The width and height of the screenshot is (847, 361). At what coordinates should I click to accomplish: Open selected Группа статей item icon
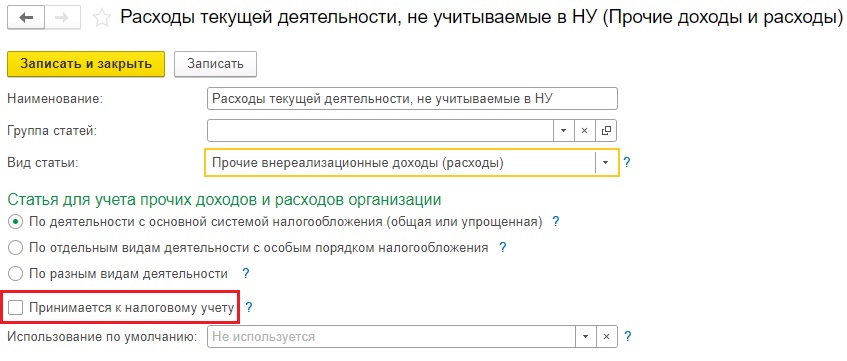tap(606, 130)
